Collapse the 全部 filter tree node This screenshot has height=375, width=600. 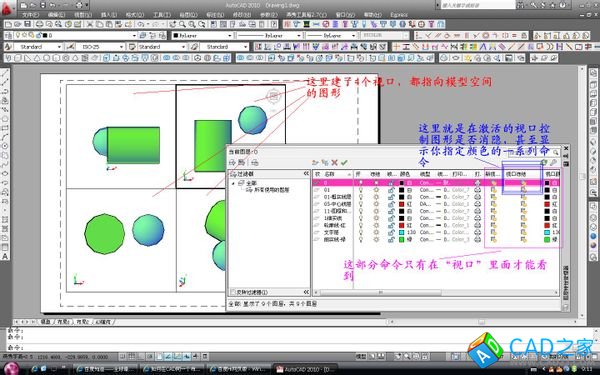233,183
